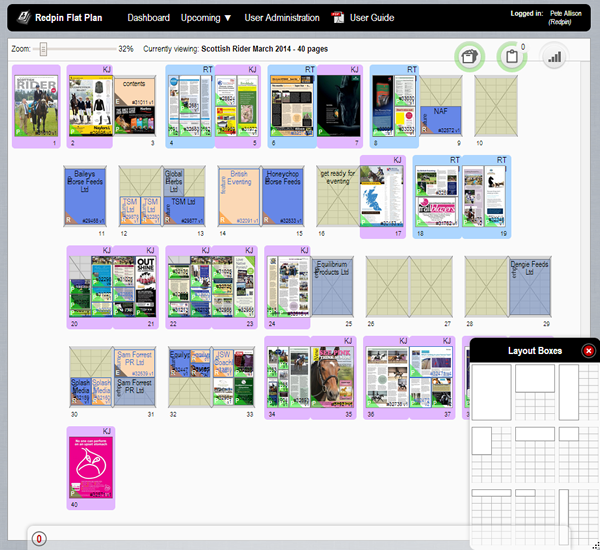Select the pink advert on page 40
600x550 pixels.
pyautogui.click(x=91, y=467)
